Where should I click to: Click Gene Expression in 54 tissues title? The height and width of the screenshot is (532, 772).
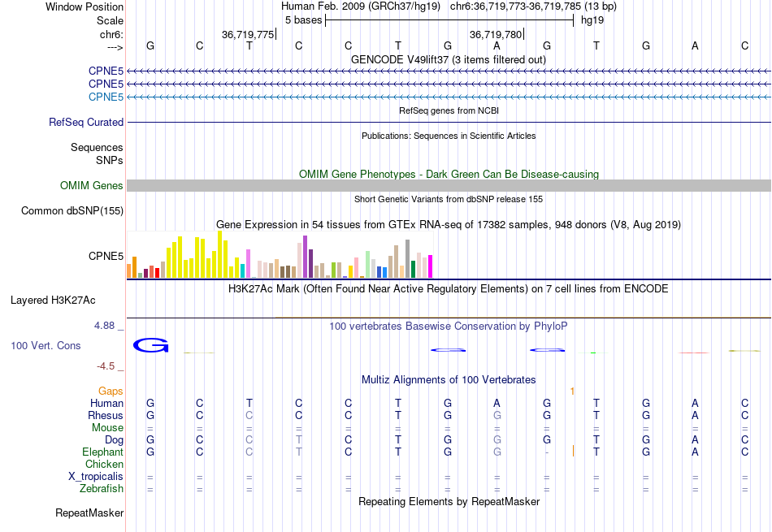coord(448,225)
